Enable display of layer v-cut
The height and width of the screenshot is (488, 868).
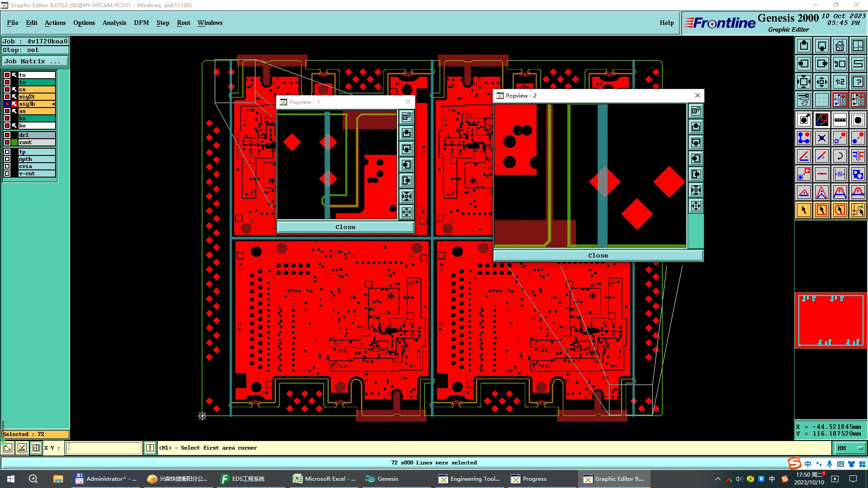click(7, 174)
